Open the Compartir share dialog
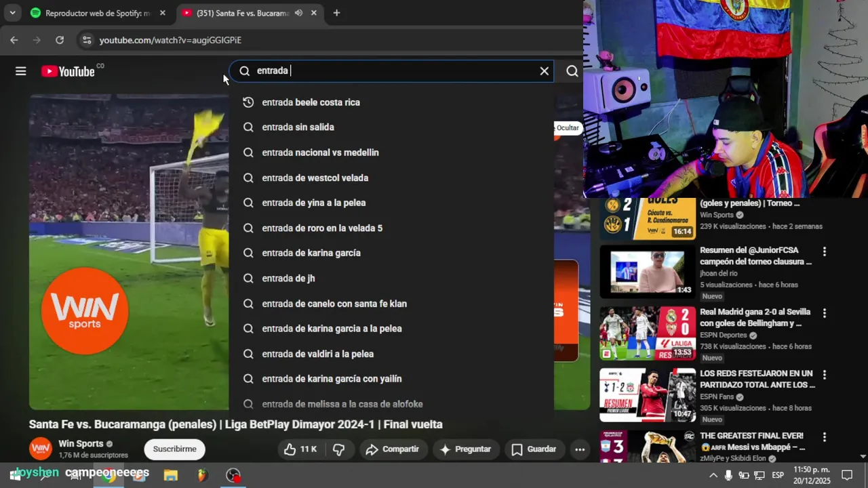The width and height of the screenshot is (868, 488). (x=393, y=449)
